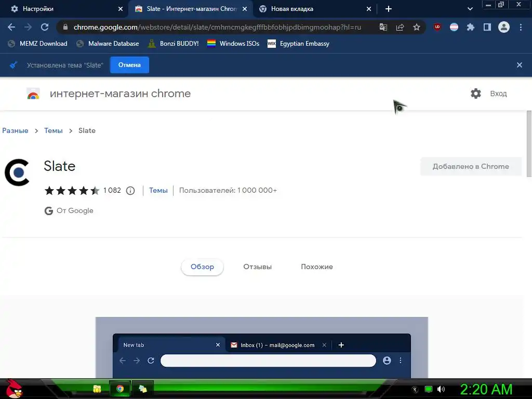Open Bonzi BUDDY! bookmark

tap(174, 44)
